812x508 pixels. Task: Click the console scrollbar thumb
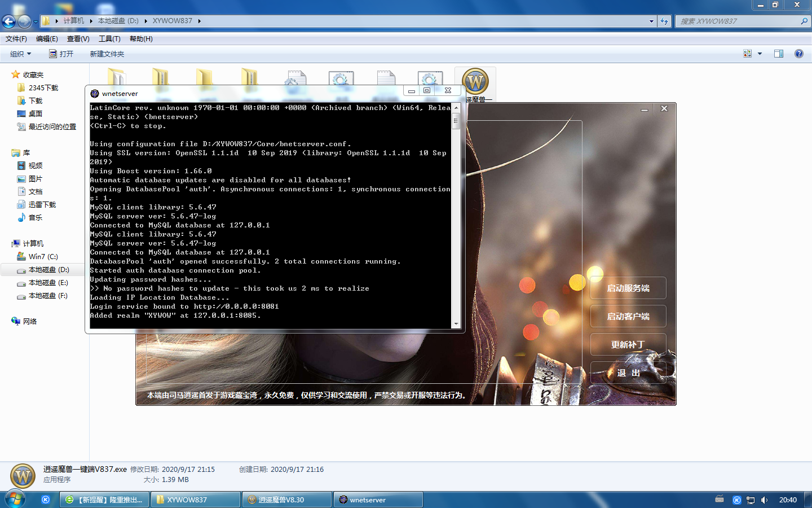coord(456,120)
